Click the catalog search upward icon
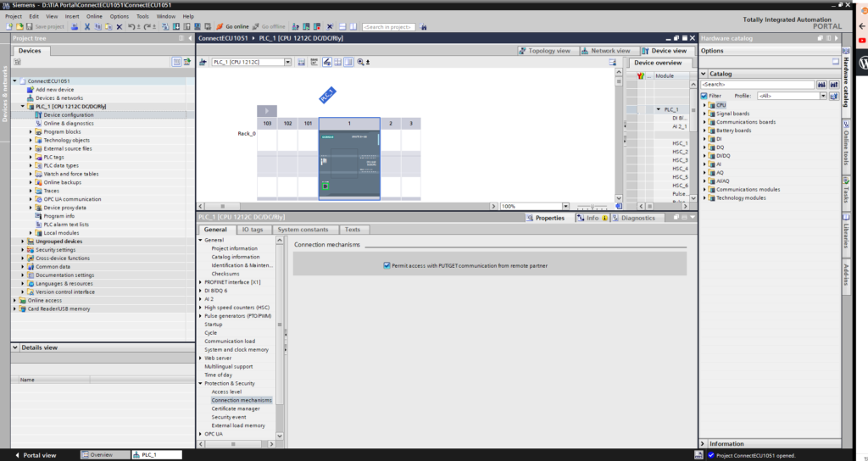 [834, 84]
